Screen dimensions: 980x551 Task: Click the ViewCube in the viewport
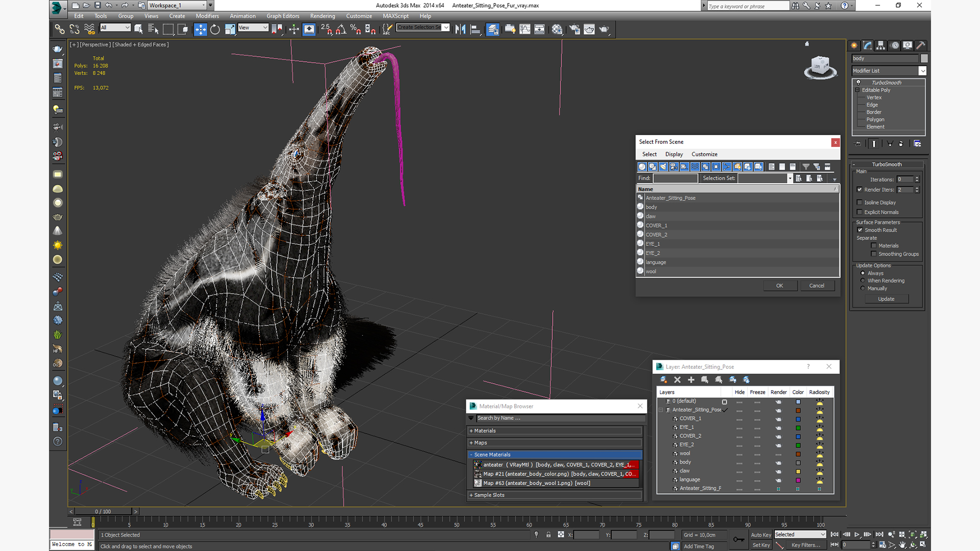point(820,67)
